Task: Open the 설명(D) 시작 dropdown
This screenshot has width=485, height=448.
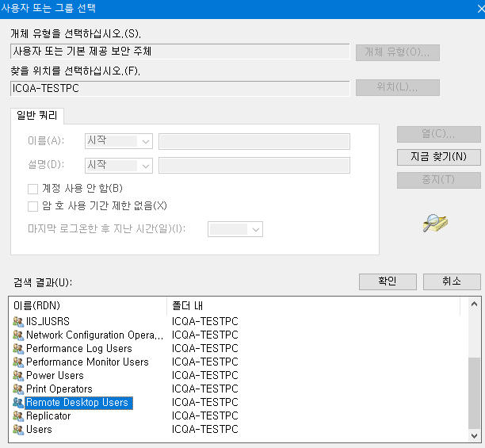Action: 119,166
